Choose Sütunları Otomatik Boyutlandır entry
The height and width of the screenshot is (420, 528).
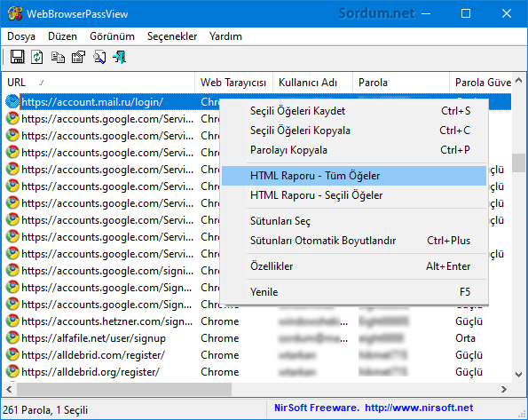(354, 241)
